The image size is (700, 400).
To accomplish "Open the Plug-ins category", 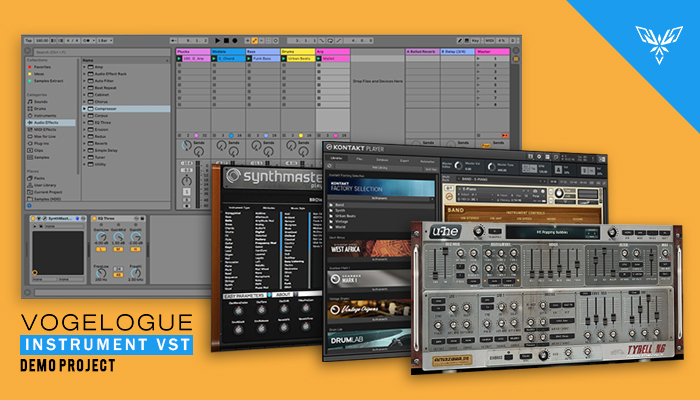I will 38,143.
